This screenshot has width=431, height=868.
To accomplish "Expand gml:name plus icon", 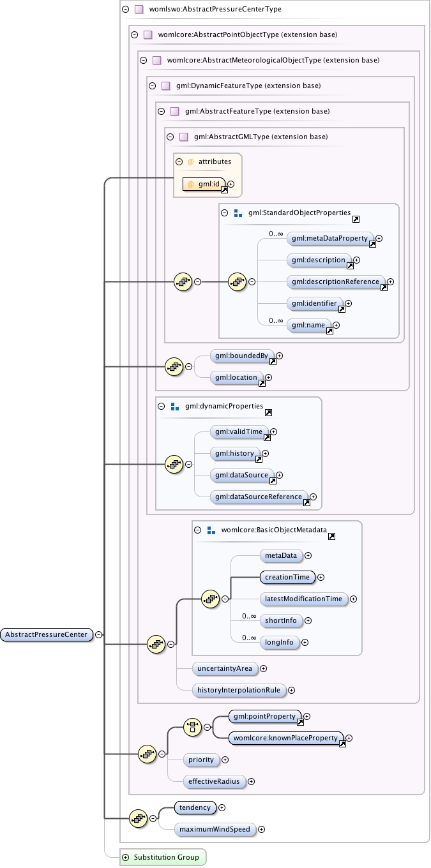I will [x=336, y=325].
